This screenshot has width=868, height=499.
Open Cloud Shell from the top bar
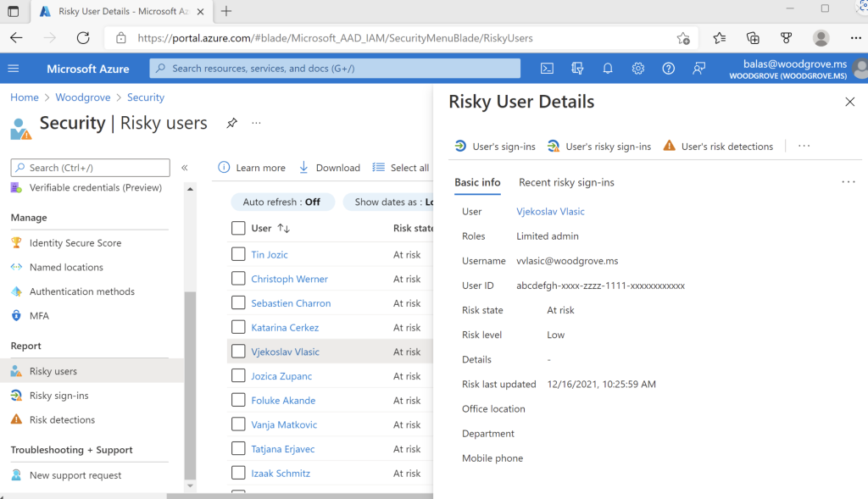pos(547,69)
